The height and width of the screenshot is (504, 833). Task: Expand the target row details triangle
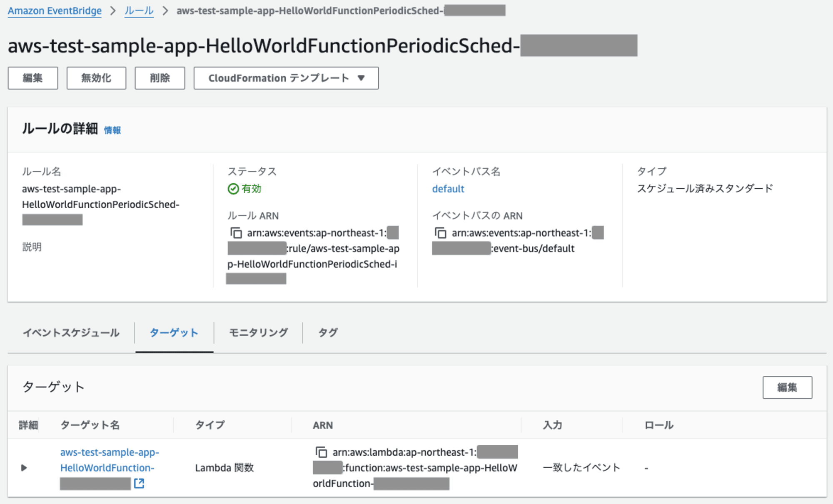pyautogui.click(x=24, y=468)
